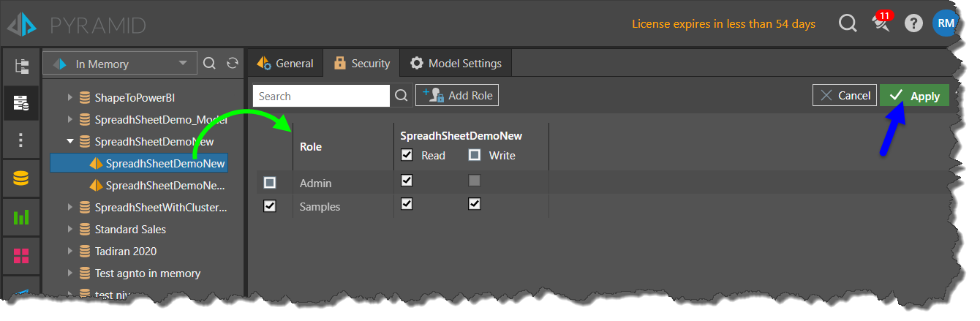The image size is (980, 321).
Task: Focus the role Search input field
Action: pos(322,96)
